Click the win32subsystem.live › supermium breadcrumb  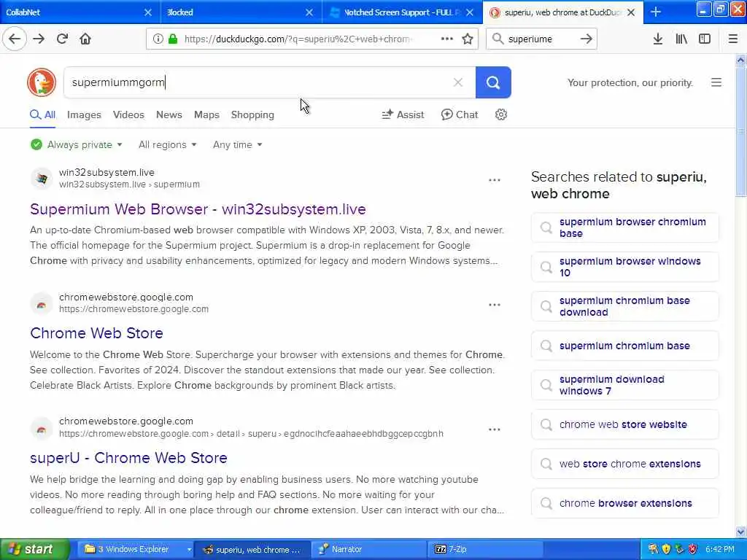click(130, 184)
